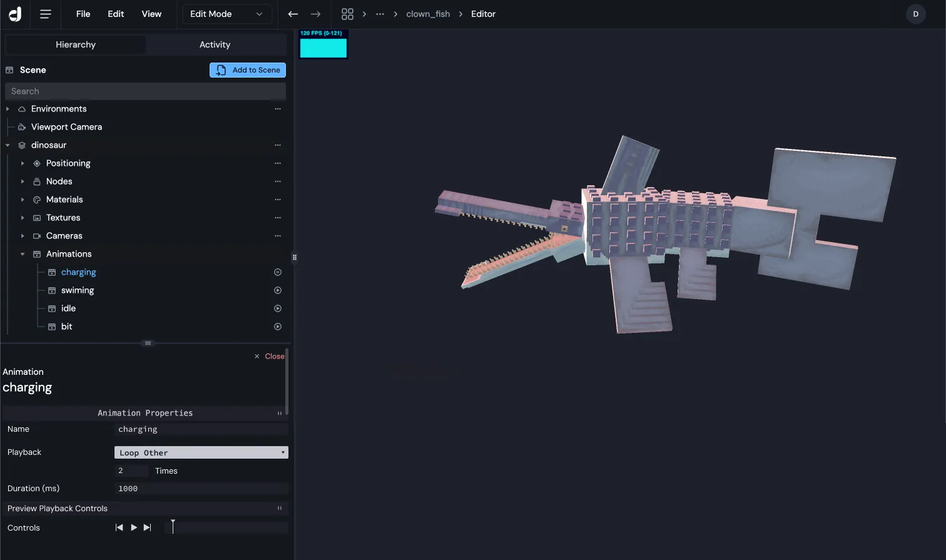Switch to the Activity tab
This screenshot has height=560, width=946.
tap(215, 44)
